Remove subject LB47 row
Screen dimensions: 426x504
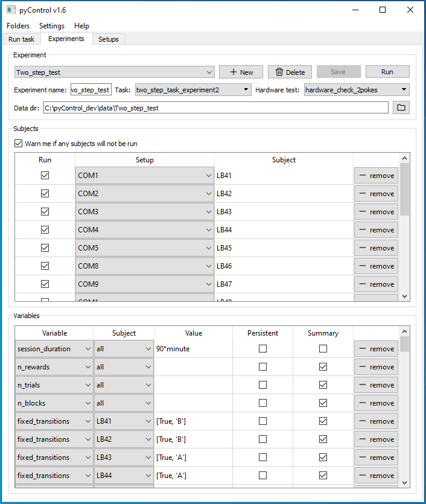[376, 284]
